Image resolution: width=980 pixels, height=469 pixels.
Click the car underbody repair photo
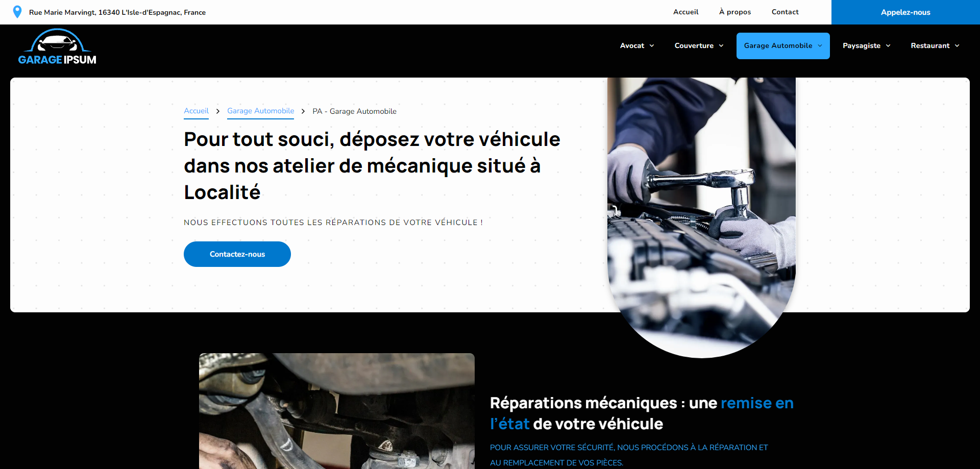coord(337,411)
